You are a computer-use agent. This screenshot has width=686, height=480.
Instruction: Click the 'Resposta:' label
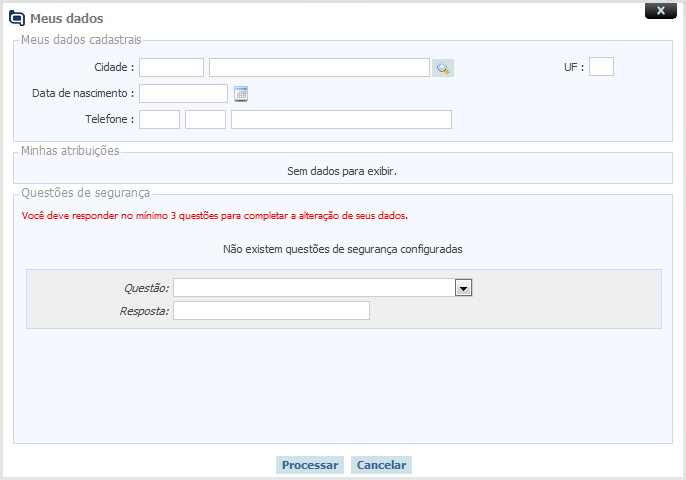pyautogui.click(x=144, y=311)
